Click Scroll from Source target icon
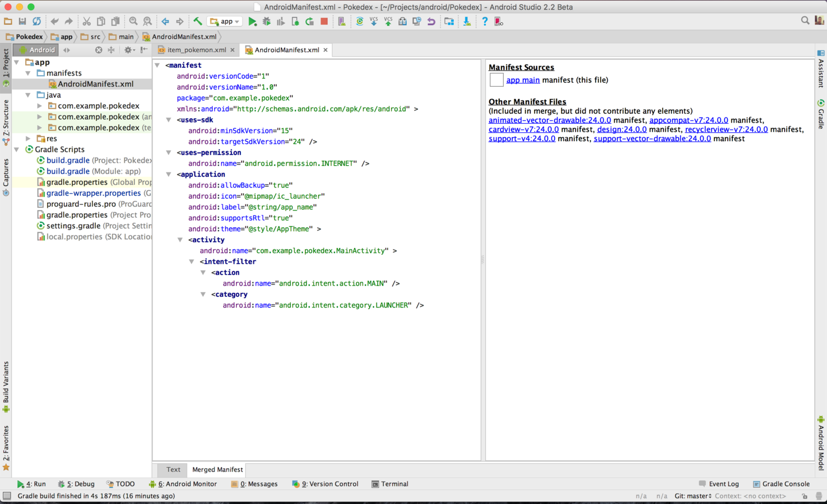This screenshot has height=504, width=827. point(99,50)
